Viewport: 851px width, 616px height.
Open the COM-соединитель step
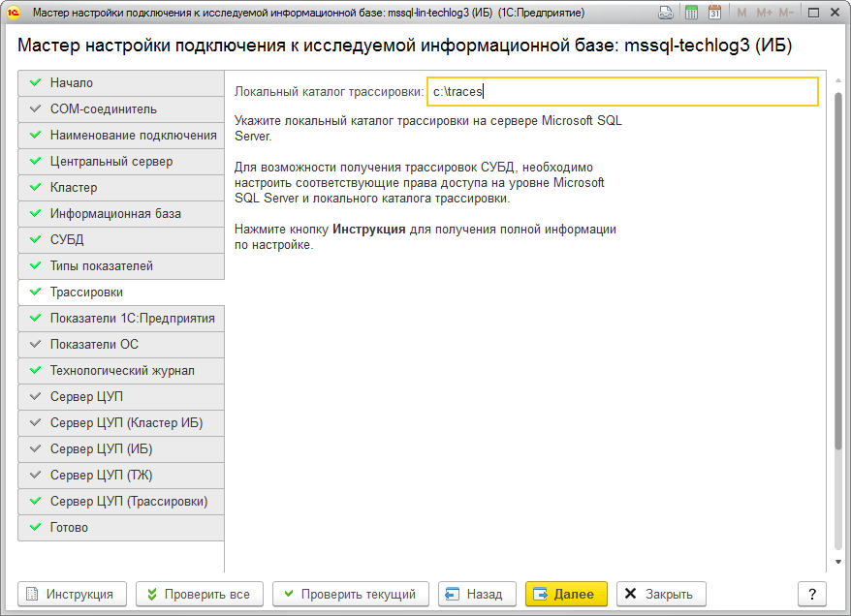(120, 109)
